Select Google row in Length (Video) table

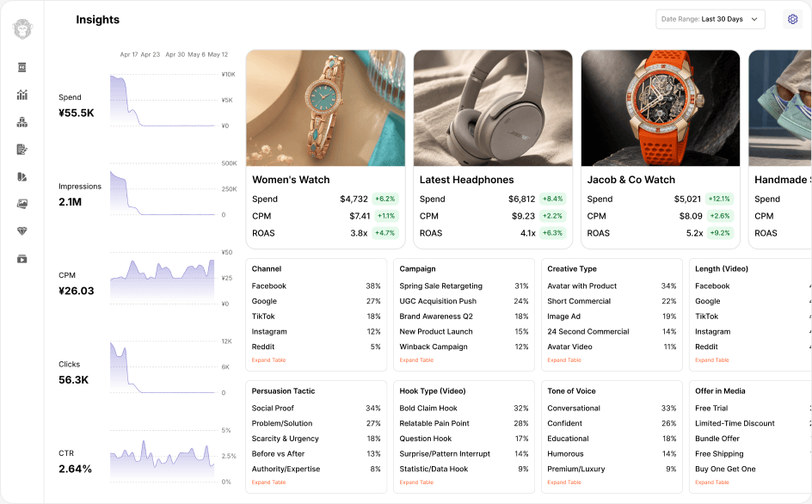point(754,302)
